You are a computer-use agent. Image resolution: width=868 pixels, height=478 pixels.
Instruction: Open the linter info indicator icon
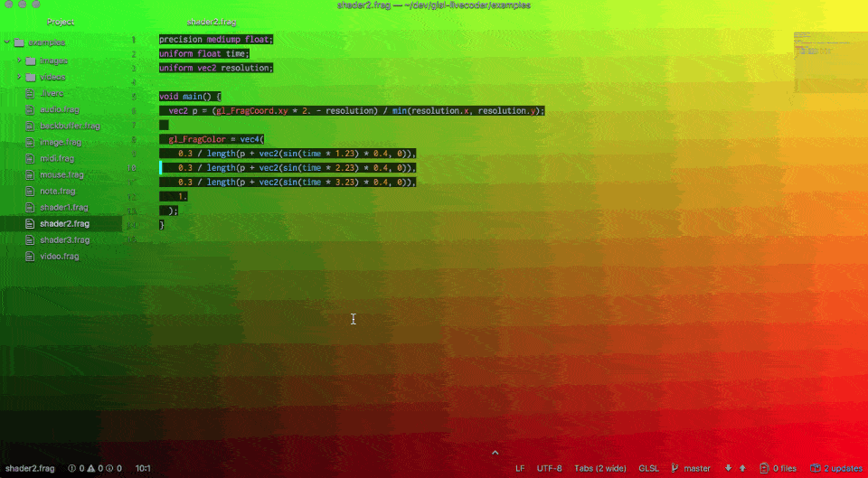coord(109,468)
